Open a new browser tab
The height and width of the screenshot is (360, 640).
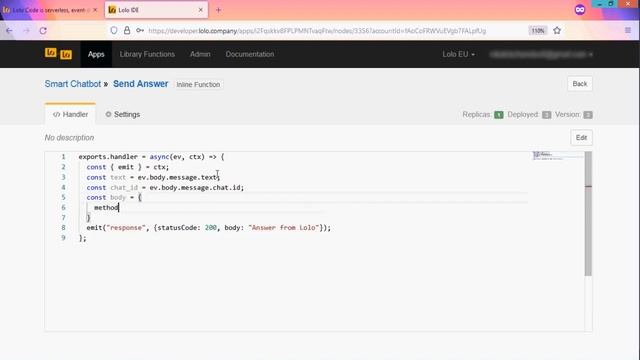tap(218, 10)
